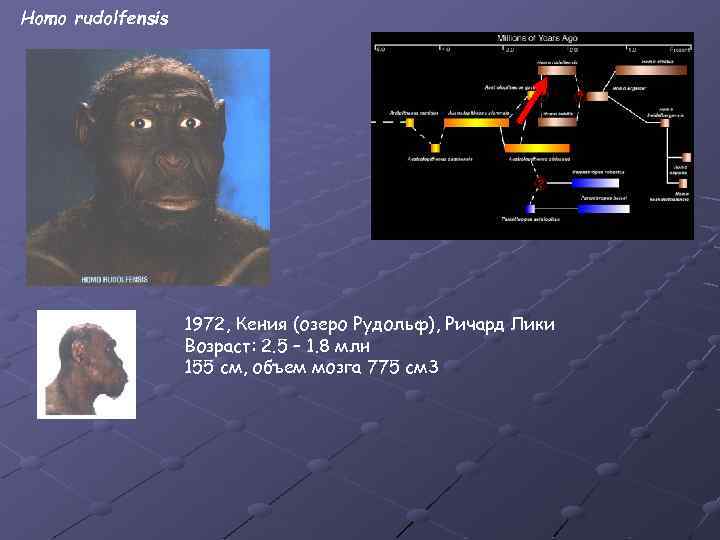Click the 'Millions of Years Ago' chart heading

537,38
